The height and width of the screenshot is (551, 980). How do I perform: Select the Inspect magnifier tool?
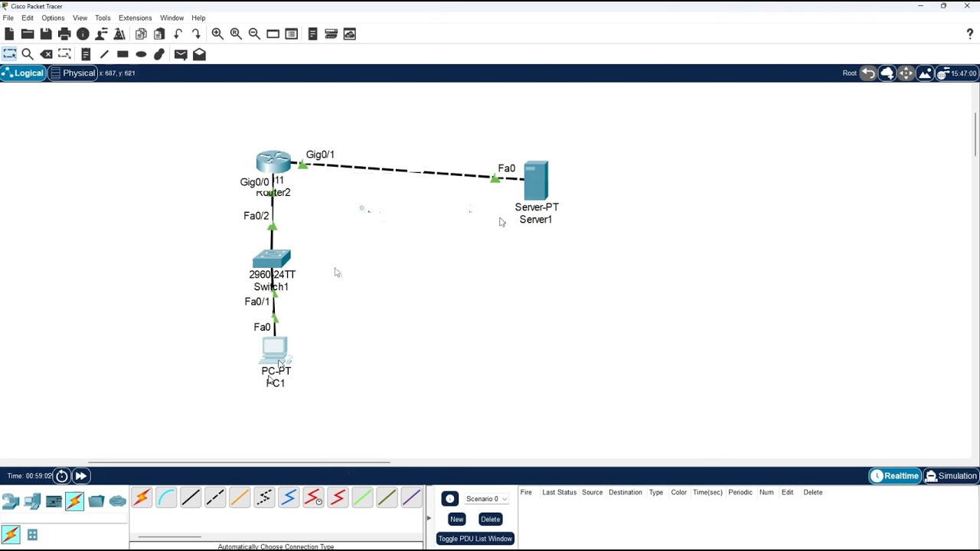(28, 54)
